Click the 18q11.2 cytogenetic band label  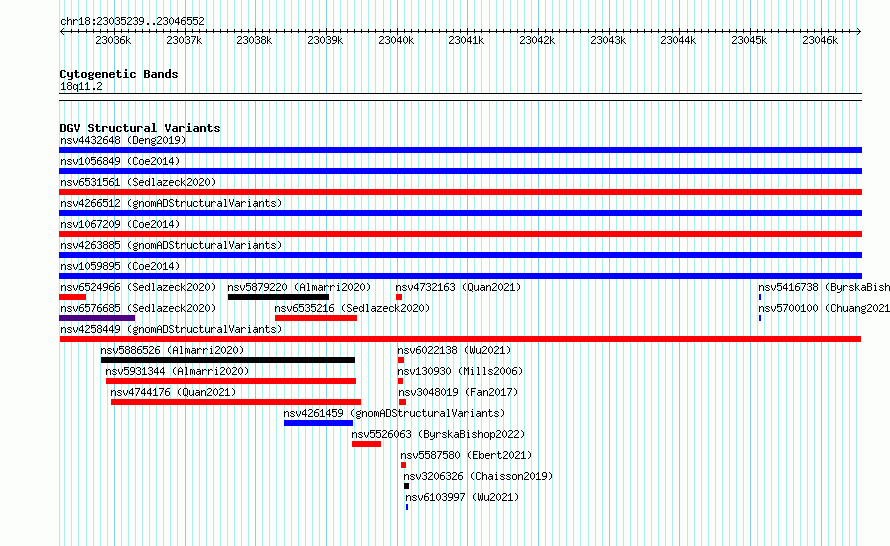pyautogui.click(x=81, y=86)
